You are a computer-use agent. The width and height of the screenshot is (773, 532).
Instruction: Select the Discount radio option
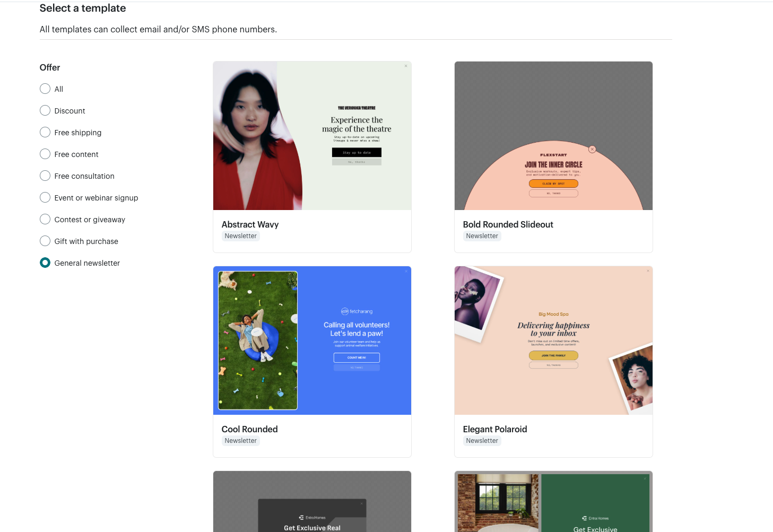pos(45,110)
